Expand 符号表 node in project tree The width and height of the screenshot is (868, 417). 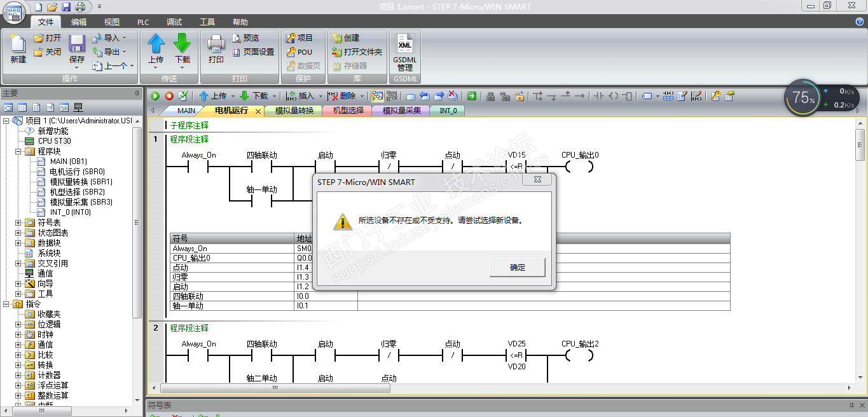pyautogui.click(x=18, y=222)
